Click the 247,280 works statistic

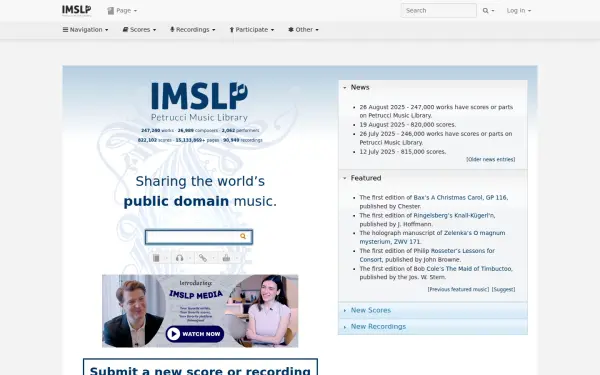tap(157, 130)
